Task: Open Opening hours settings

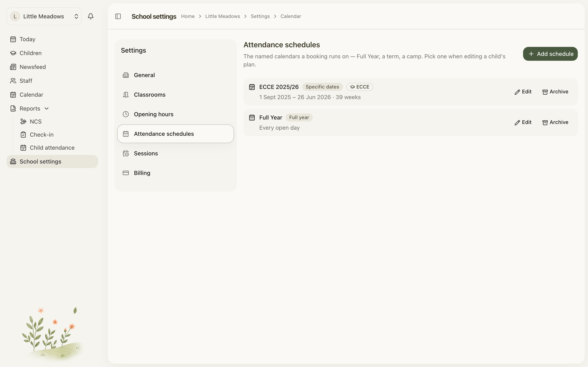Action: 175,114
